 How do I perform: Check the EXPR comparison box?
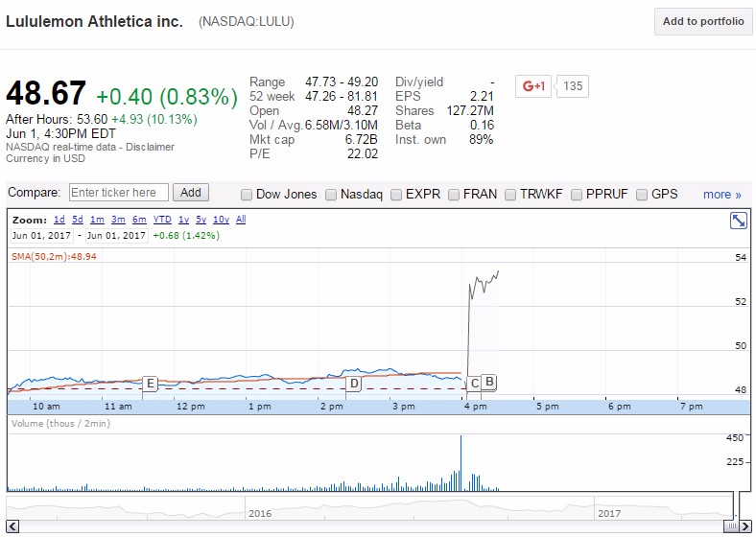tap(396, 195)
